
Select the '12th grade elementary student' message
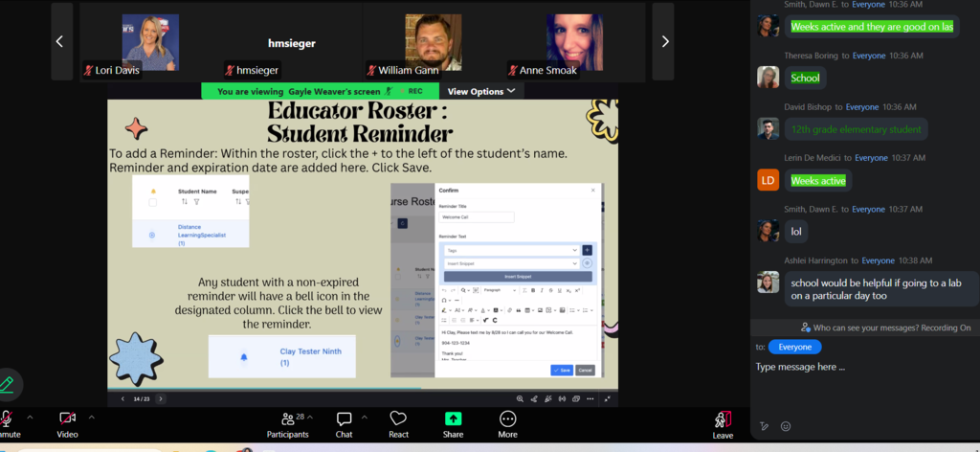click(857, 129)
